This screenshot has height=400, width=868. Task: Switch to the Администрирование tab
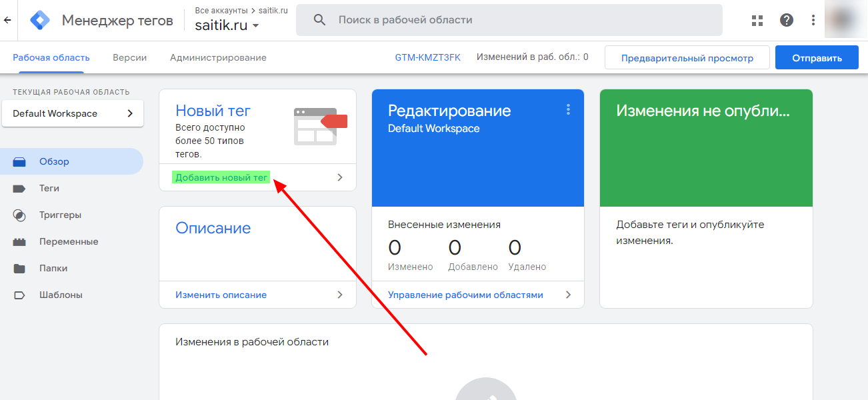(218, 58)
